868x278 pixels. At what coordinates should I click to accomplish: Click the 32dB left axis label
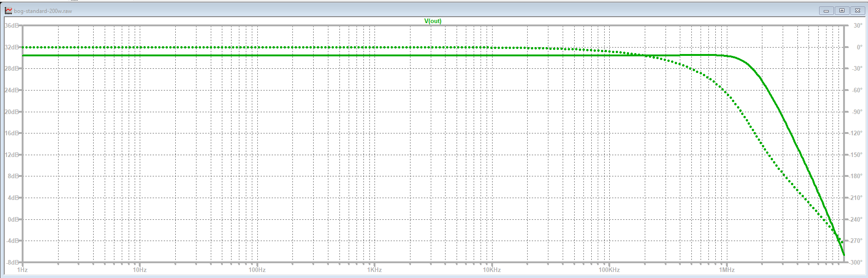12,47
